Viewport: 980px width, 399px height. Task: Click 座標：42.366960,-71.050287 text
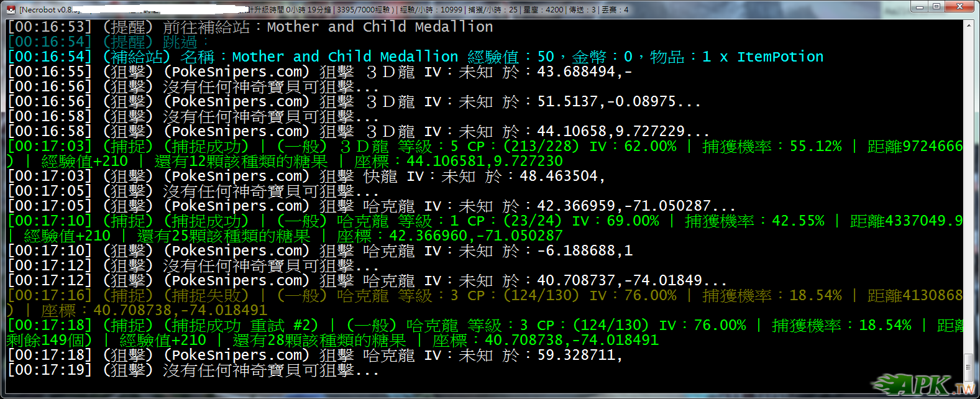point(450,236)
